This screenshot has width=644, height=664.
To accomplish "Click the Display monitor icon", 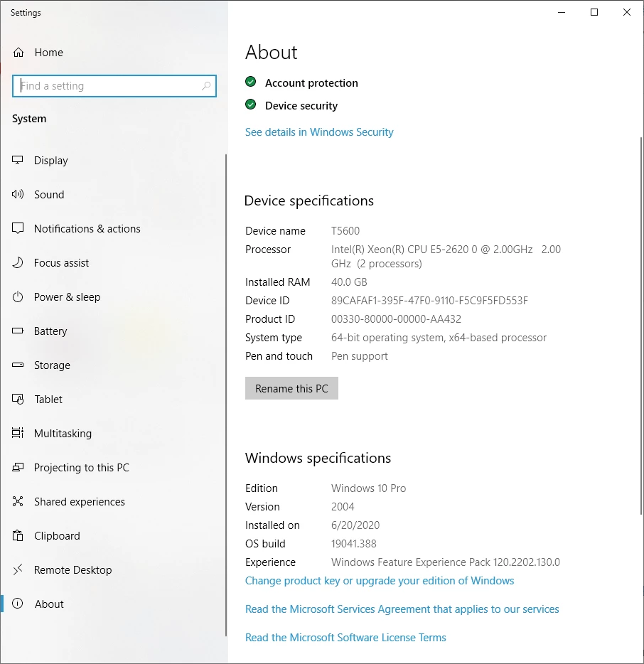I will coord(17,160).
